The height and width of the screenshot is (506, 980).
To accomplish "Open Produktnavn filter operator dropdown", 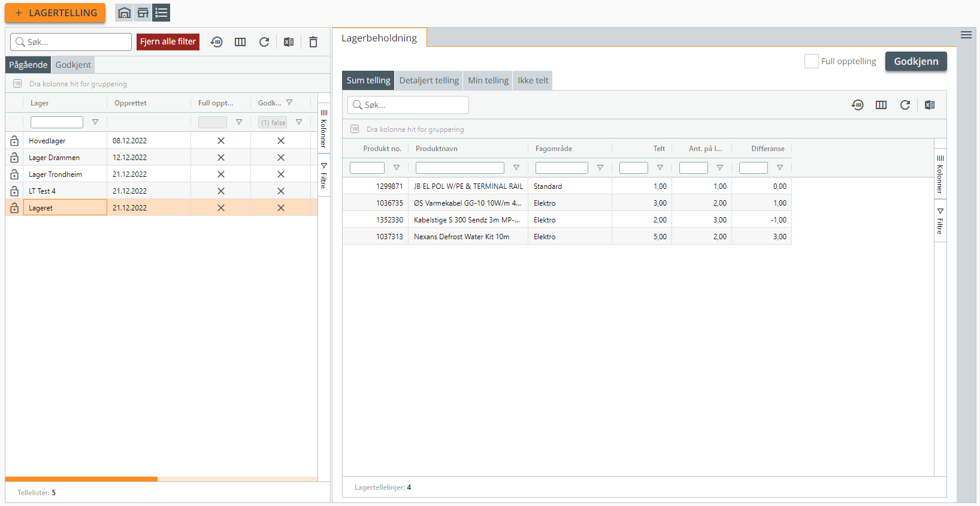I will point(516,168).
